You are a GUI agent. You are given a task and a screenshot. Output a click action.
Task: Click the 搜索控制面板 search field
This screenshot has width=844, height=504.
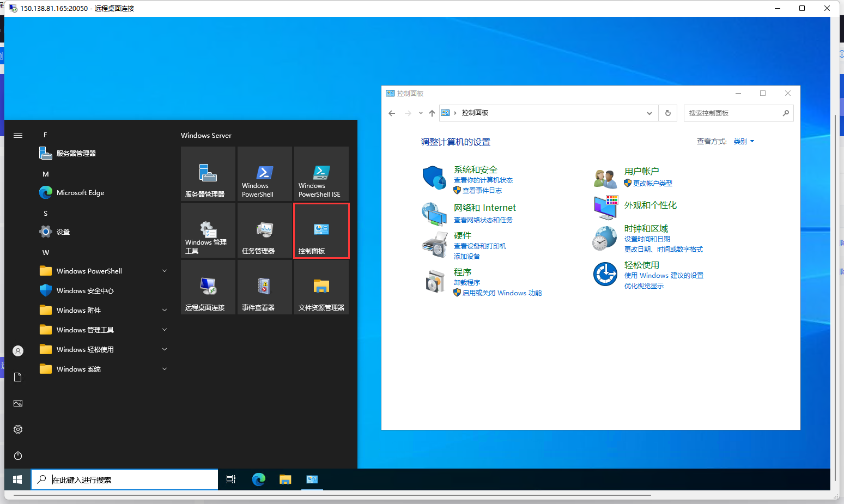(738, 113)
